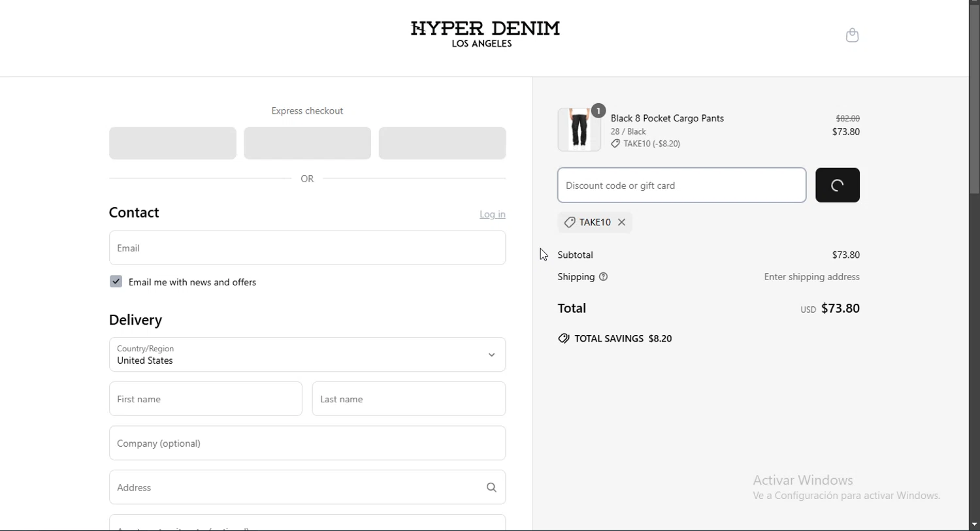Viewport: 980px width, 531px height.
Task: Click the address search magnifier icon
Action: pyautogui.click(x=491, y=488)
